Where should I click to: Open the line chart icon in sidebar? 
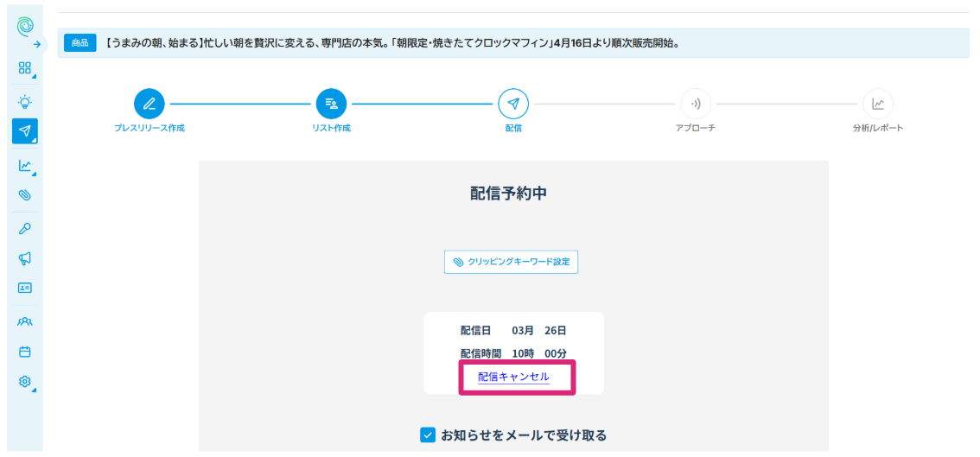tap(25, 165)
